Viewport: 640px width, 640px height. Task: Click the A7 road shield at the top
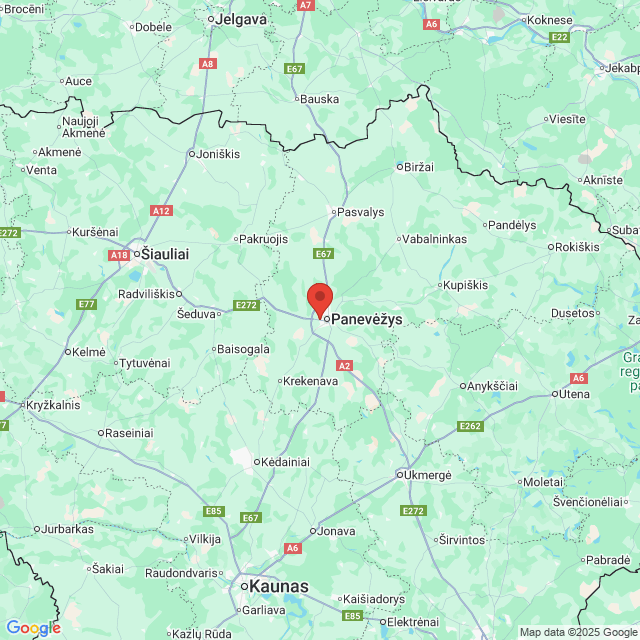(305, 5)
